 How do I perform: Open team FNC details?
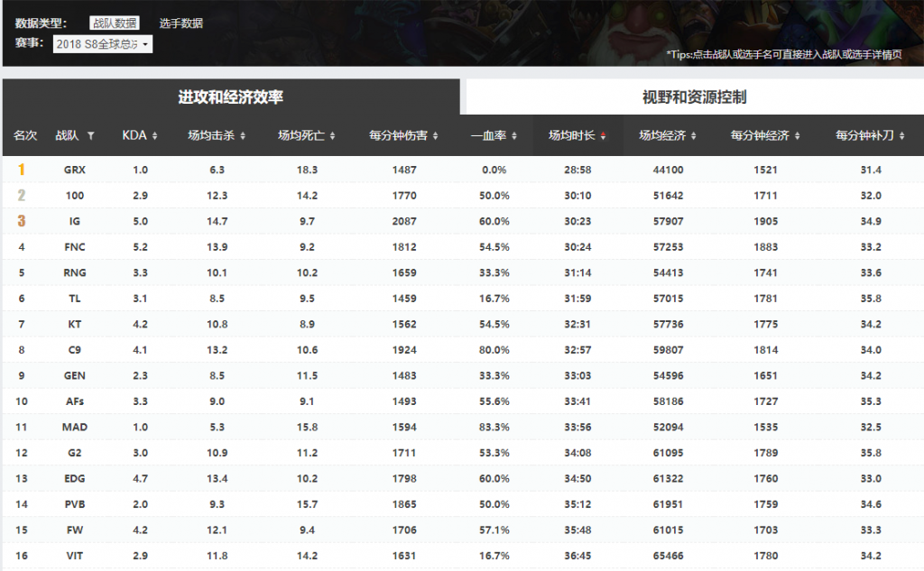click(75, 247)
